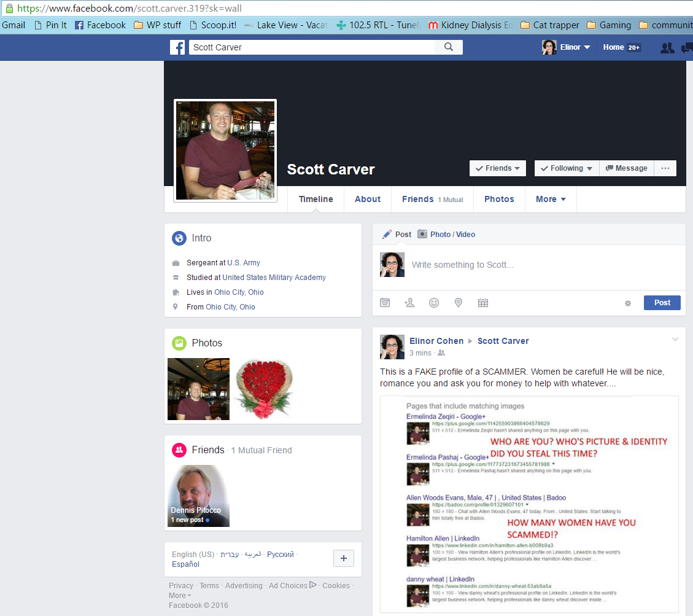Click the add photo camera icon
Screen dimensions: 693x616
[385, 302]
